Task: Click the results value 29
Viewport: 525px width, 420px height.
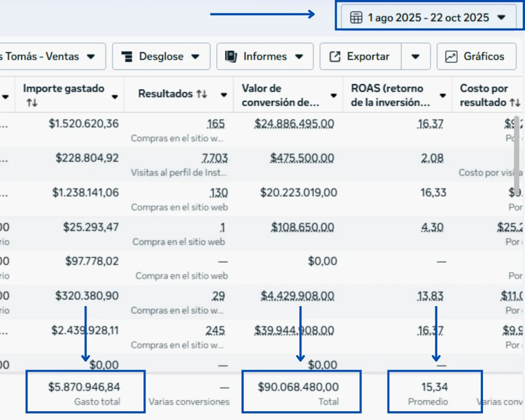Action: [218, 296]
